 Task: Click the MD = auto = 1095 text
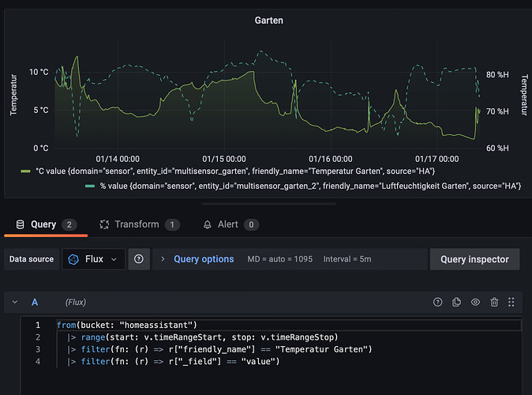pos(280,259)
